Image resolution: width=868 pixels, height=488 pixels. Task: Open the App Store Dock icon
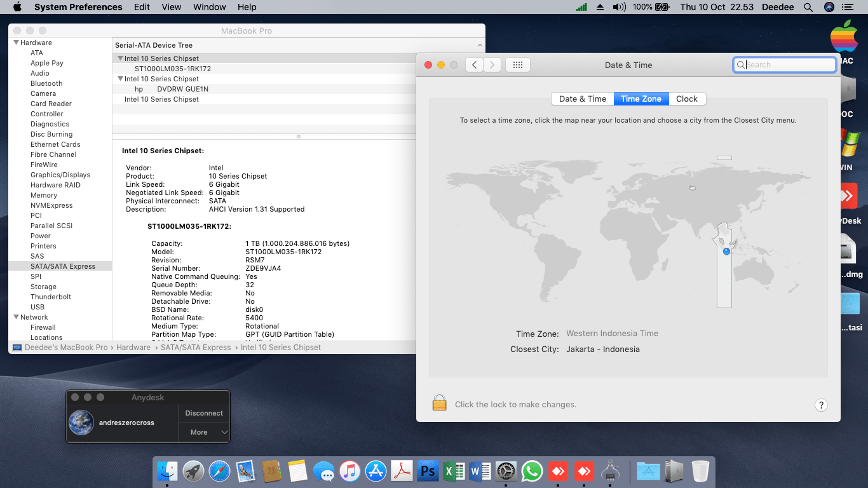376,471
